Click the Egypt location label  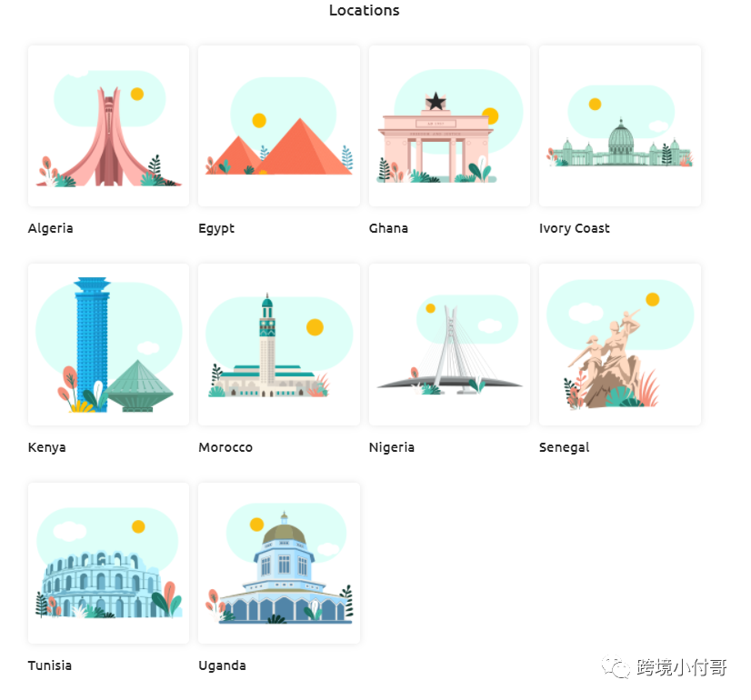coord(216,229)
